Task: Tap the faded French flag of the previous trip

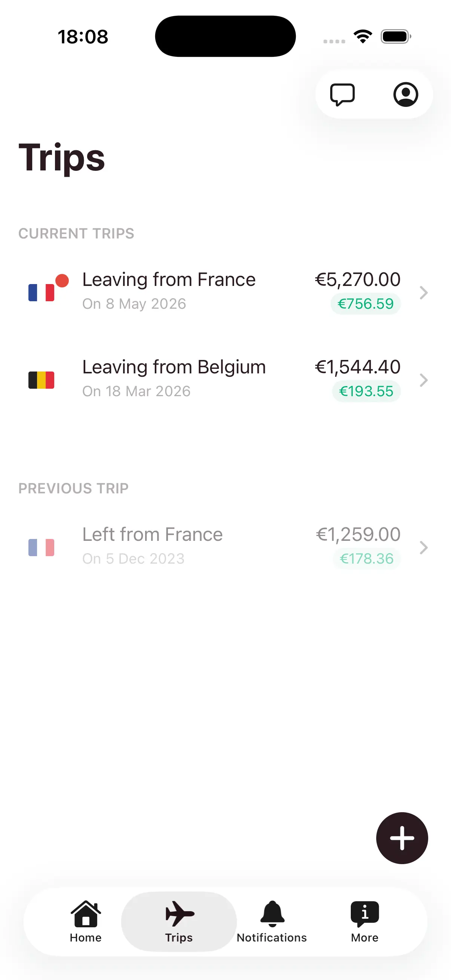Action: (41, 548)
